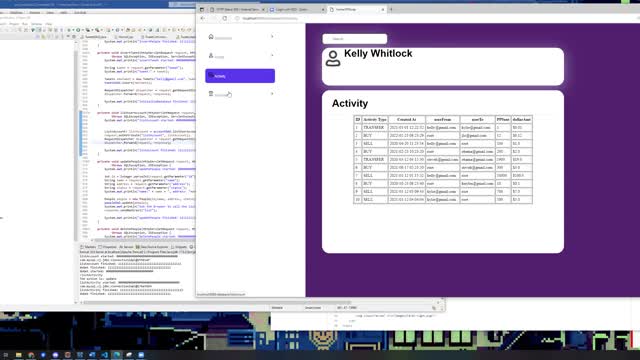Click the ID column header
Viewport: 640px width, 360px height.
358,120
